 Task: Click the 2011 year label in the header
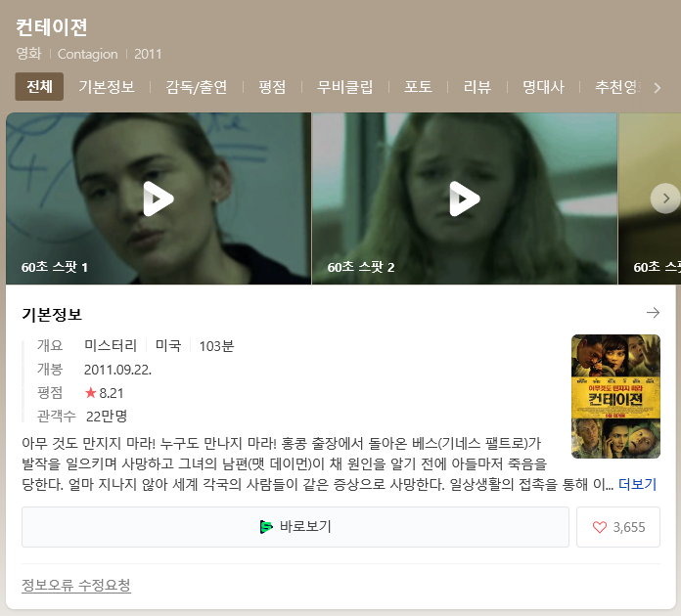pos(148,54)
